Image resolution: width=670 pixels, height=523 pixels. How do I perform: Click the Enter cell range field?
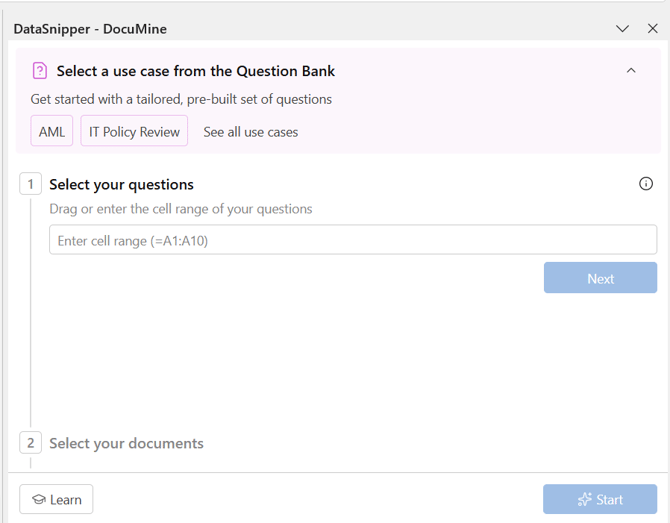point(352,240)
